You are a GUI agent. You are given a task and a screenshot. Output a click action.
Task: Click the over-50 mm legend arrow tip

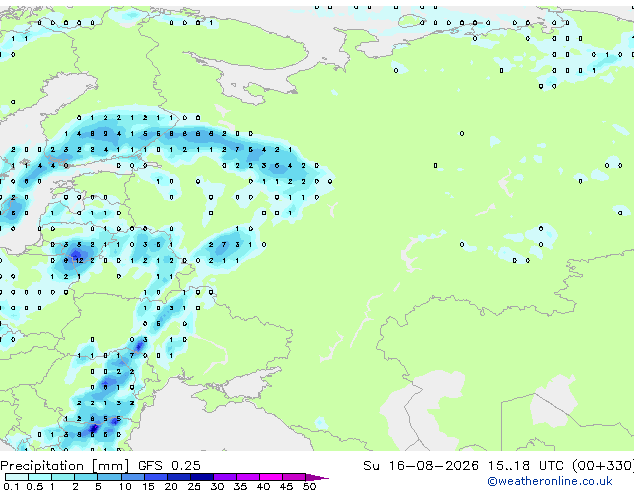click(317, 477)
